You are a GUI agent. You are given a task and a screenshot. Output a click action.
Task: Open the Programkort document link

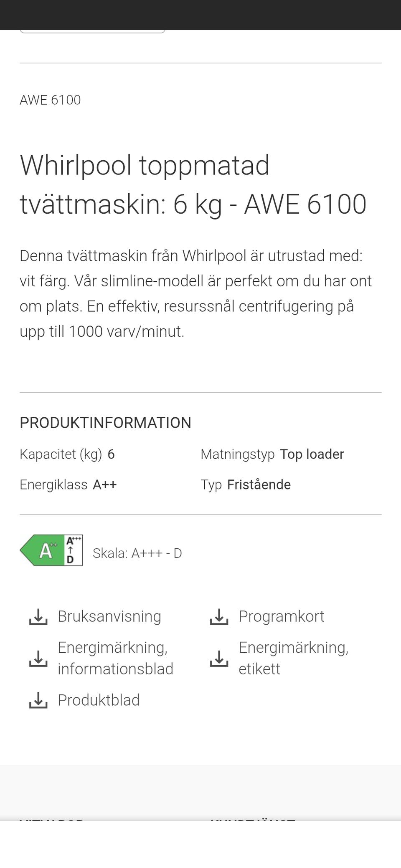click(x=281, y=616)
